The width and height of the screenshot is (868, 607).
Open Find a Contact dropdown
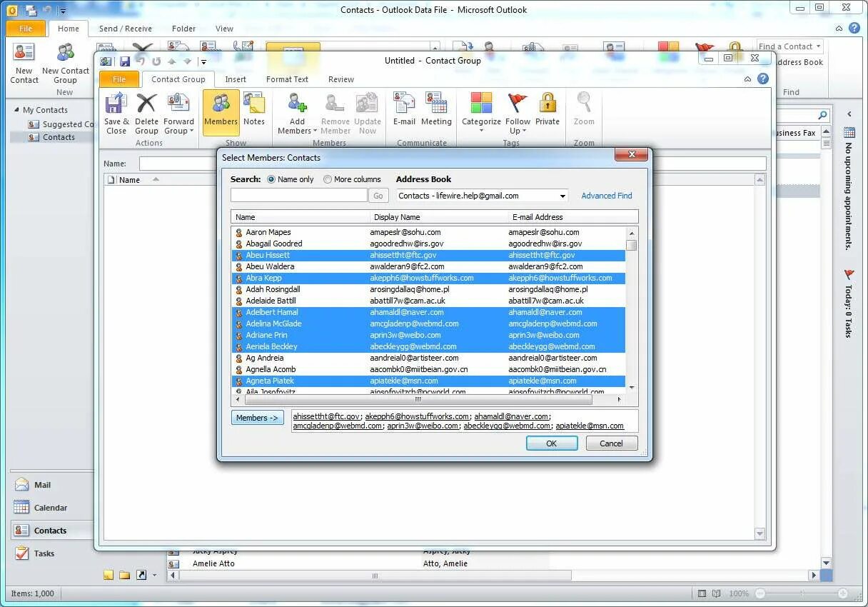pyautogui.click(x=818, y=46)
